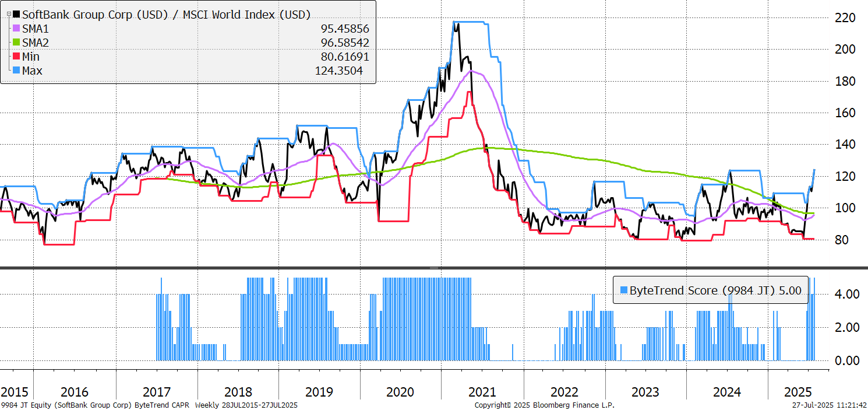Screen dimensions: 868x410
Task: Select the blue Max color swatch
Action: click(16, 71)
